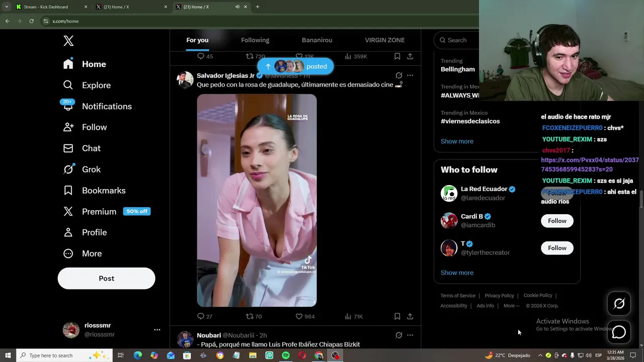Viewport: 644px width, 362px height.
Task: Open the More menu in sidebar
Action: click(83, 253)
